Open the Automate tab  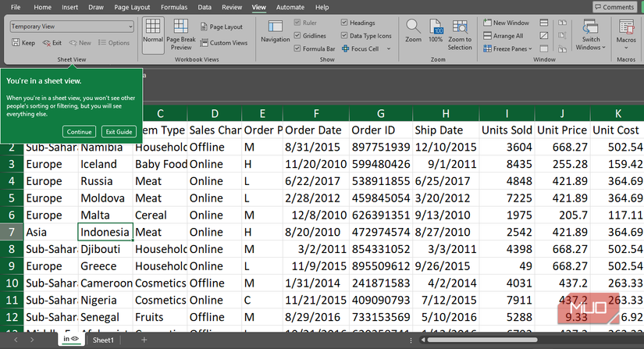[x=290, y=7]
